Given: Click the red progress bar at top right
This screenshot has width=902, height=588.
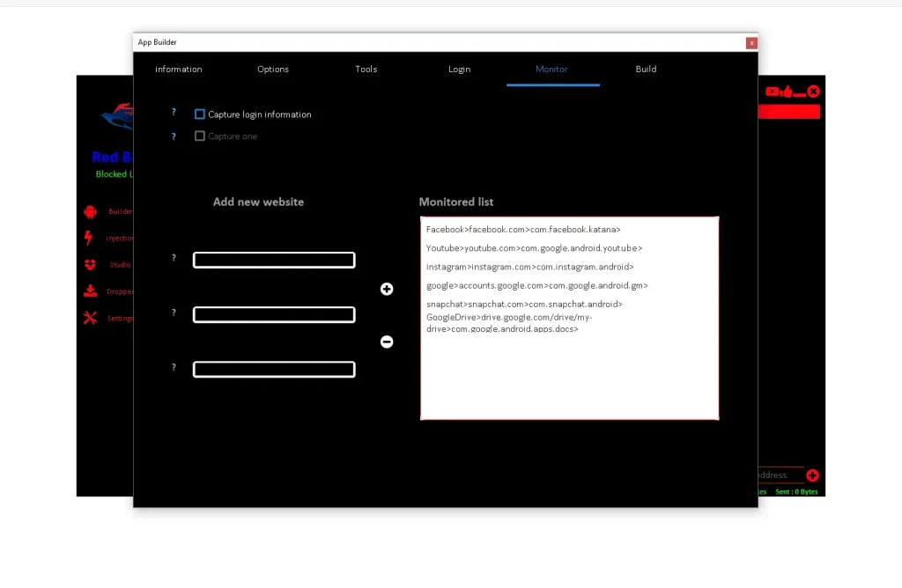Looking at the screenshot, I should point(789,111).
